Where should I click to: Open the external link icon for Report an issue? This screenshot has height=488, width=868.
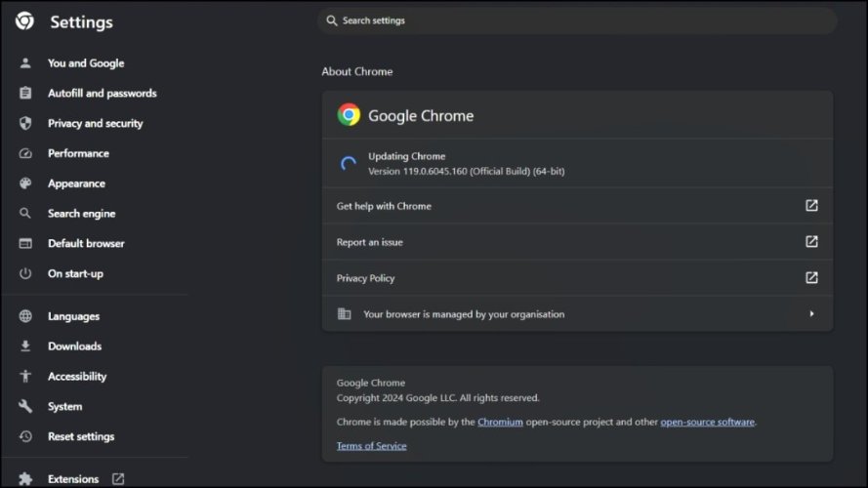tap(811, 241)
